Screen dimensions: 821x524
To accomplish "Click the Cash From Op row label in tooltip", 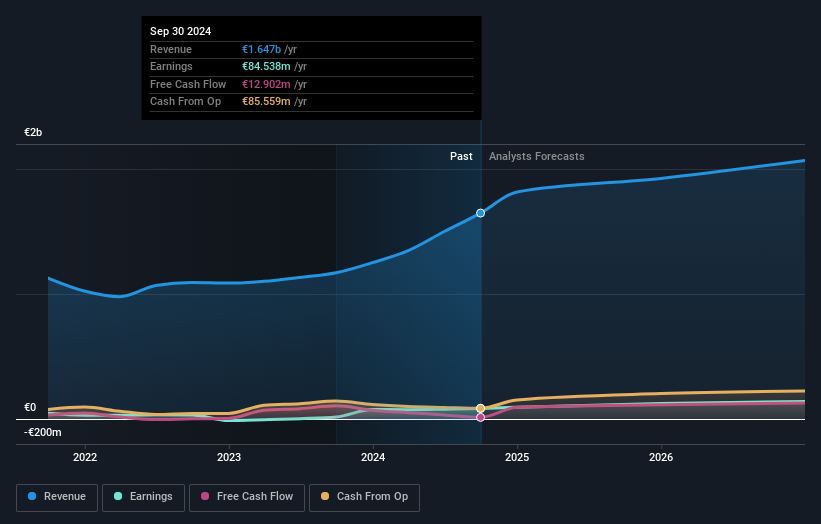I will [185, 102].
